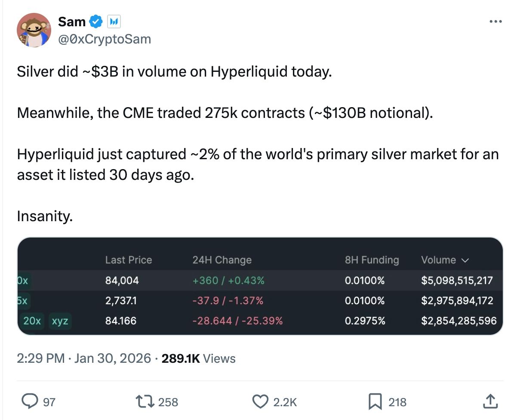This screenshot has height=420, width=517.
Task: Like the tweet with heart icon
Action: 259,401
